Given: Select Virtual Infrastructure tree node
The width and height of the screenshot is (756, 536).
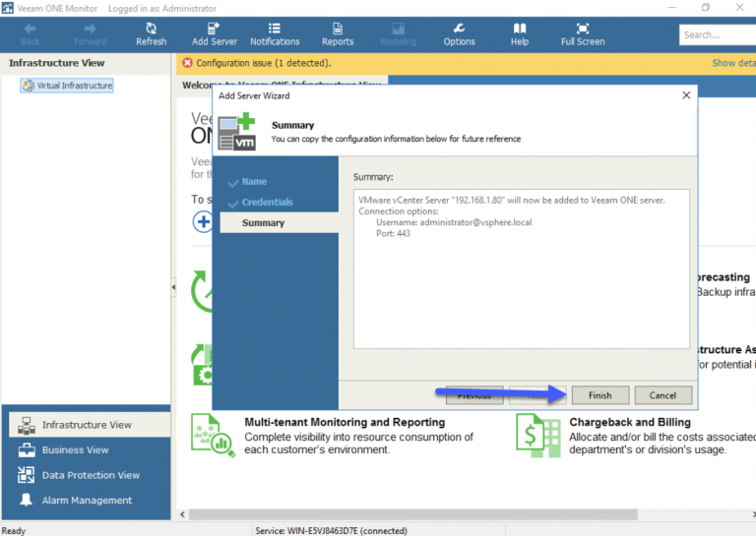Looking at the screenshot, I should tap(67, 86).
